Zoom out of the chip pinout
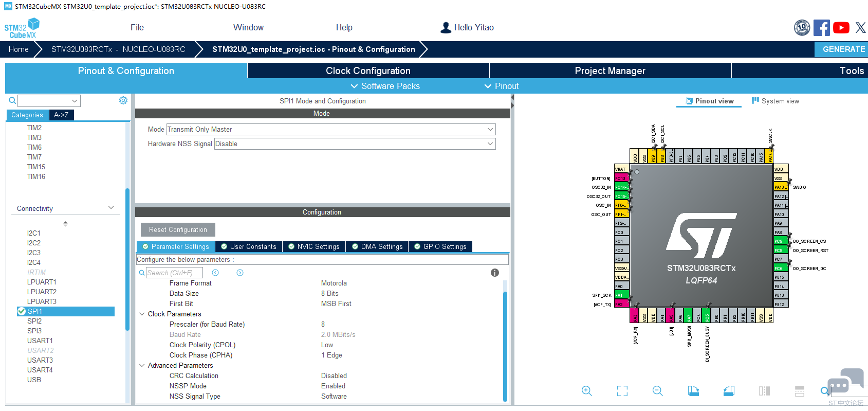The height and width of the screenshot is (411, 868). (x=658, y=391)
